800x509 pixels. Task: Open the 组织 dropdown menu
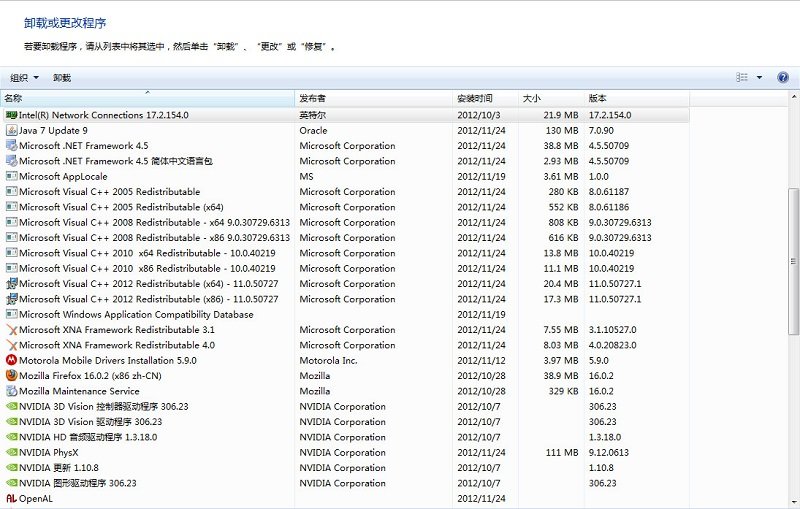(24, 78)
